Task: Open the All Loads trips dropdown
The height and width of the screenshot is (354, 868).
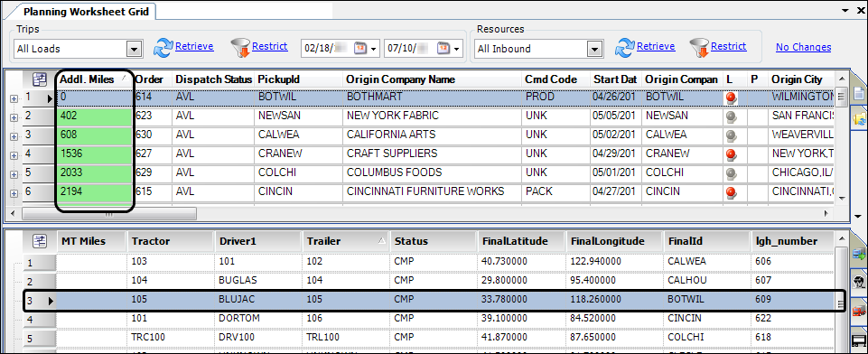Action: click(134, 49)
